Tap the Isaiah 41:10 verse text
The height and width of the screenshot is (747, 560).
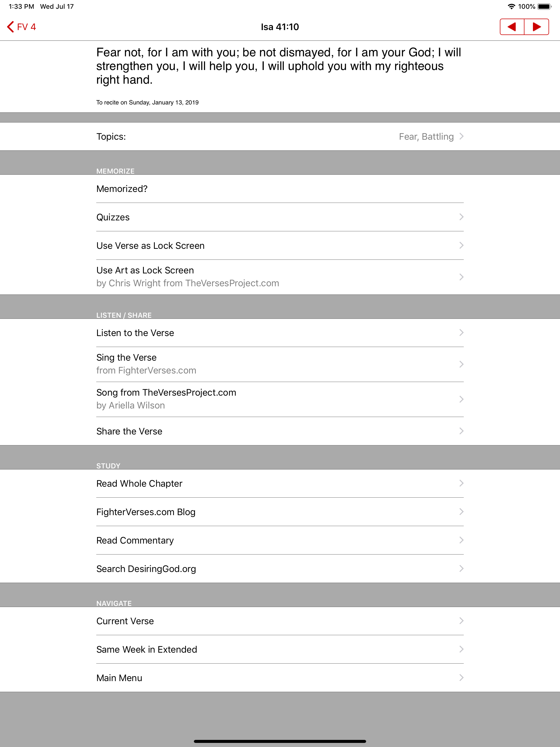click(278, 66)
